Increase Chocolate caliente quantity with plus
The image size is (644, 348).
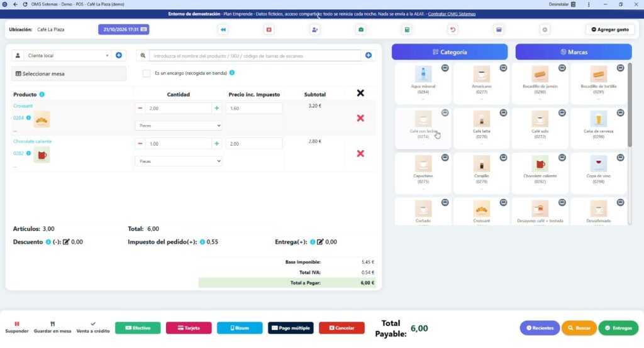pos(216,144)
